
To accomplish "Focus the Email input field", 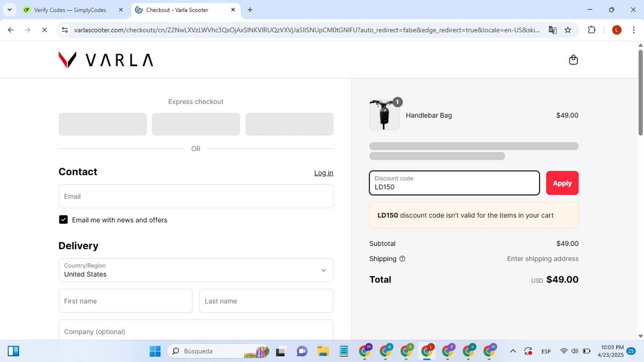I will click(196, 196).
